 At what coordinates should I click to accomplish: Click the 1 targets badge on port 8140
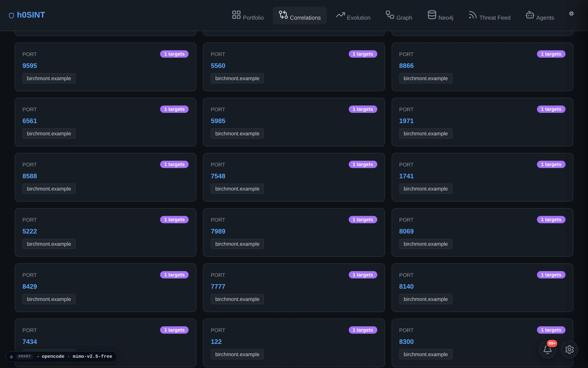(x=551, y=275)
